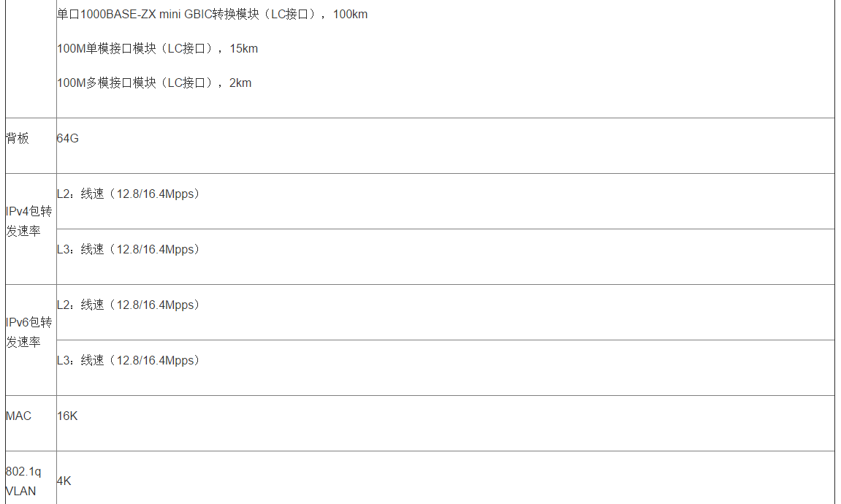Click the "2km" distance value

(240, 83)
